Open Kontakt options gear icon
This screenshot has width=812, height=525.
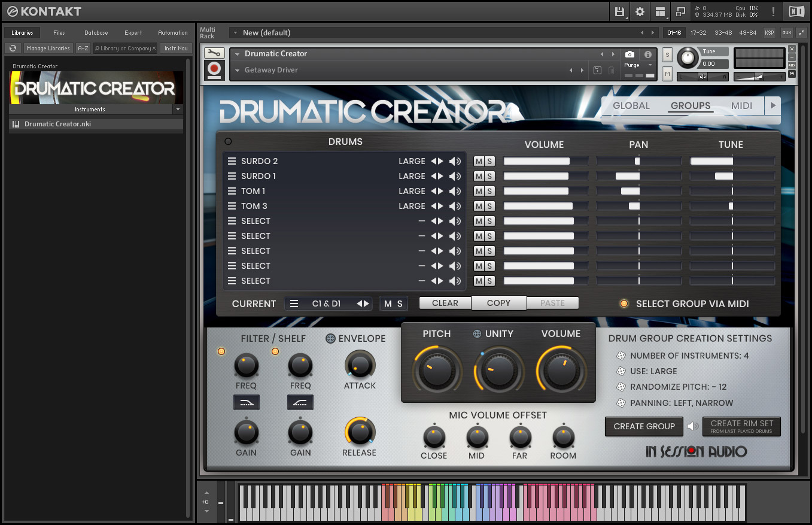[640, 11]
